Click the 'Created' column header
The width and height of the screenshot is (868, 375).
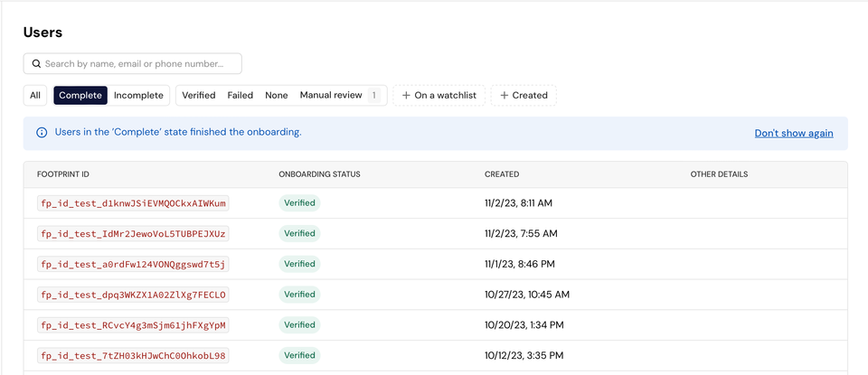502,174
